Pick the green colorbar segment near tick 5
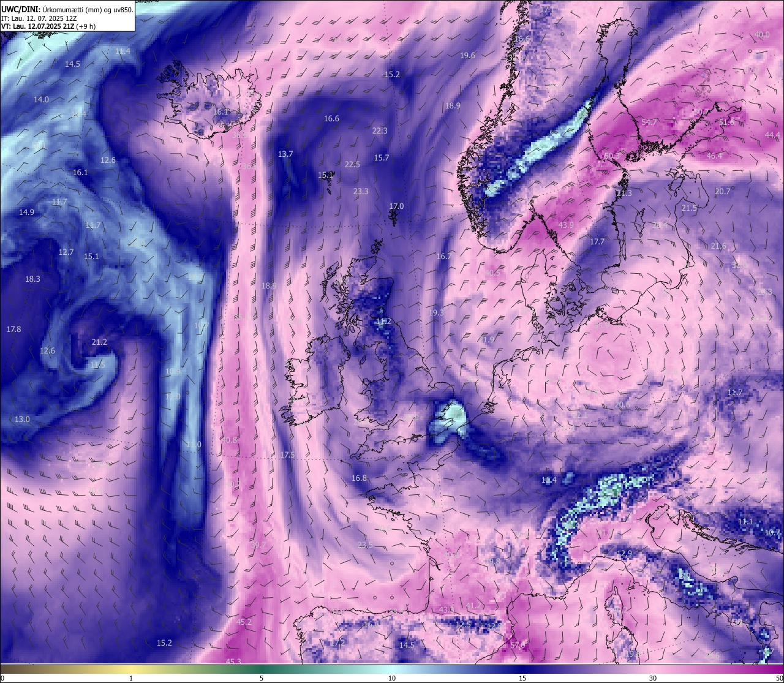The width and height of the screenshot is (784, 683). coord(262,668)
